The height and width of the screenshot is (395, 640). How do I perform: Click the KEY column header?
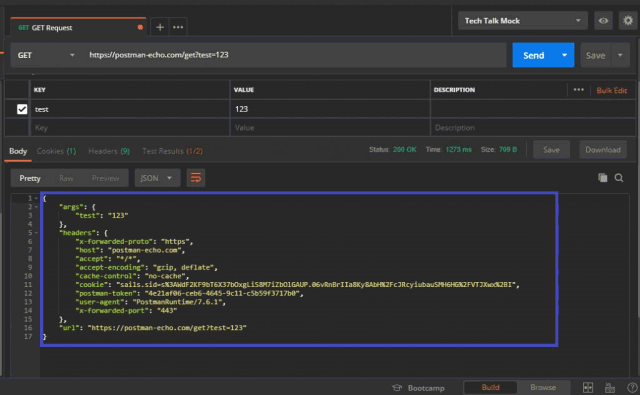coord(40,90)
